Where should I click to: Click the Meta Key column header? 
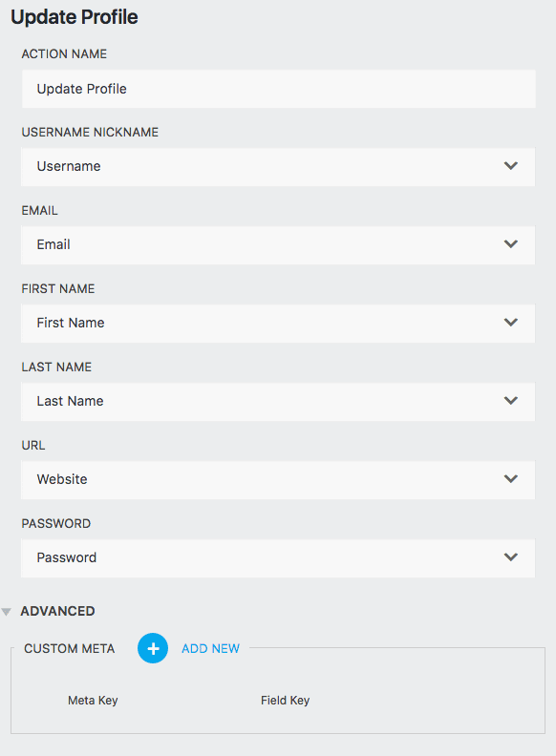coord(93,700)
